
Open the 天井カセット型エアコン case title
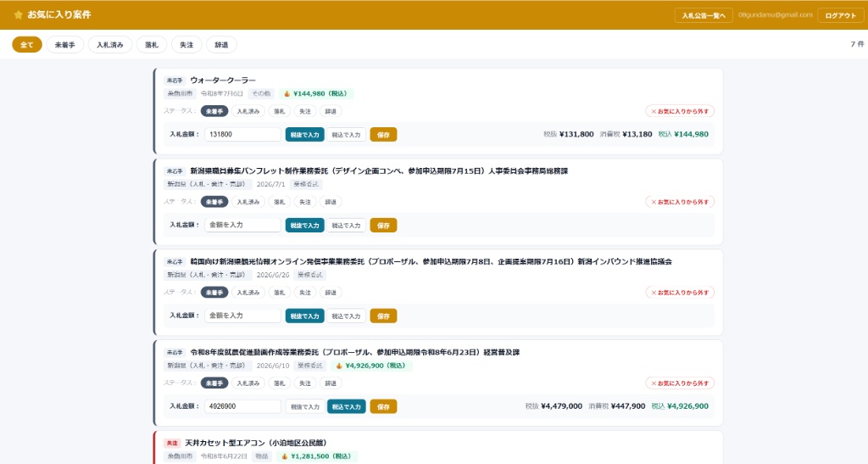click(256, 444)
